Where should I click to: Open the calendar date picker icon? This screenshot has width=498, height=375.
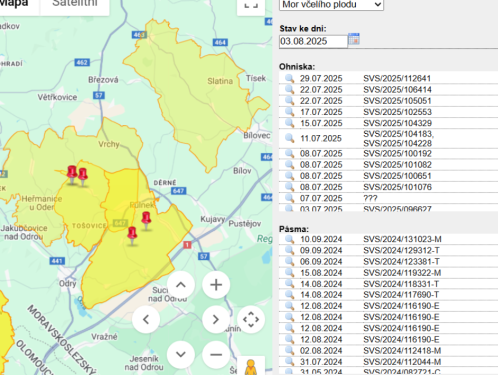pyautogui.click(x=354, y=39)
